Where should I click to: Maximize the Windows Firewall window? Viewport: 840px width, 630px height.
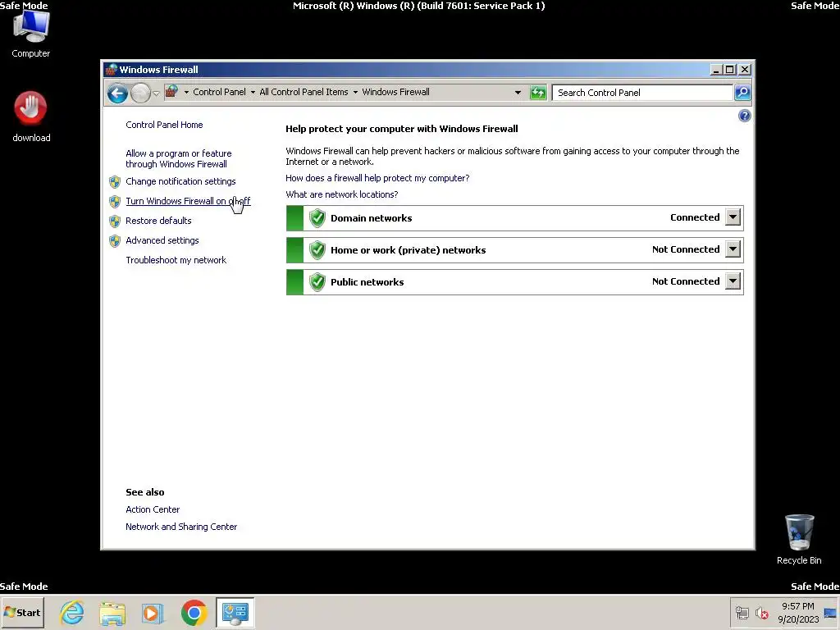[x=729, y=70]
